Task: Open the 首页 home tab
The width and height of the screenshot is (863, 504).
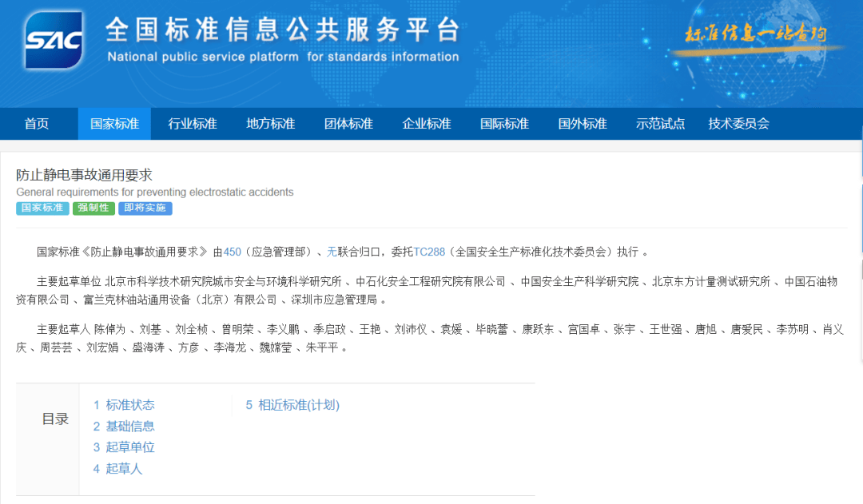Action: (36, 124)
